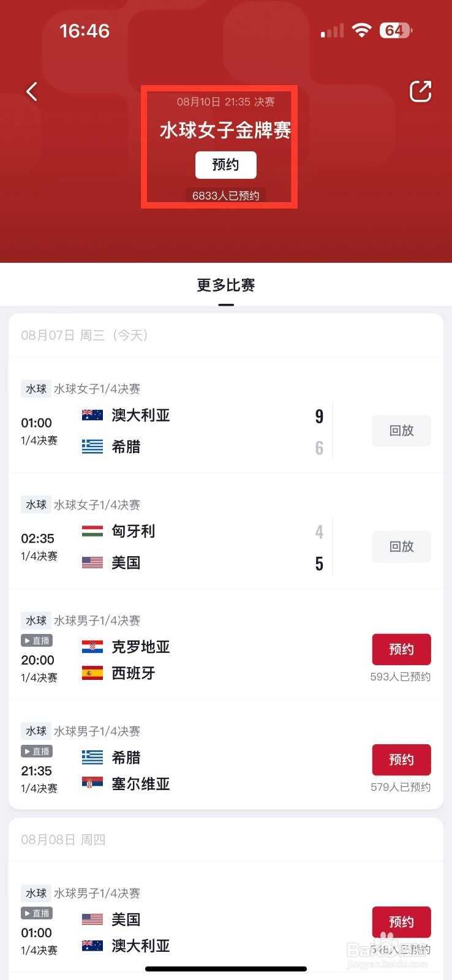
Task: Tap the Greece flag under Australia
Action: (x=92, y=447)
